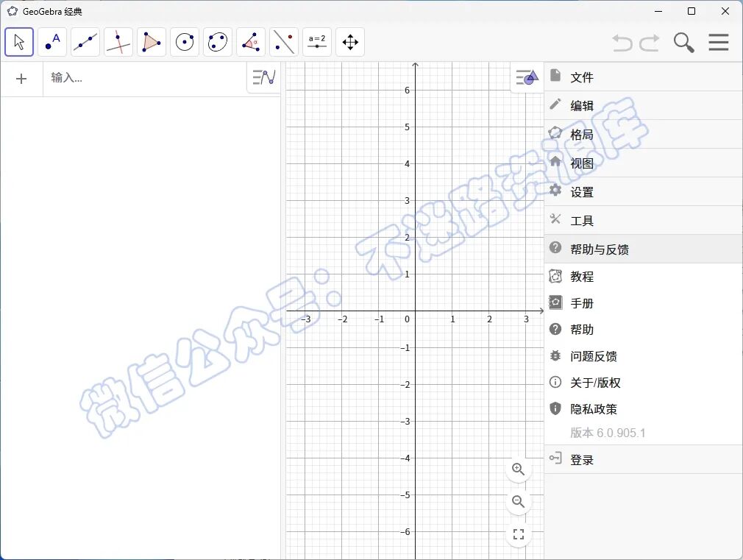Select the Point tool

[52, 42]
